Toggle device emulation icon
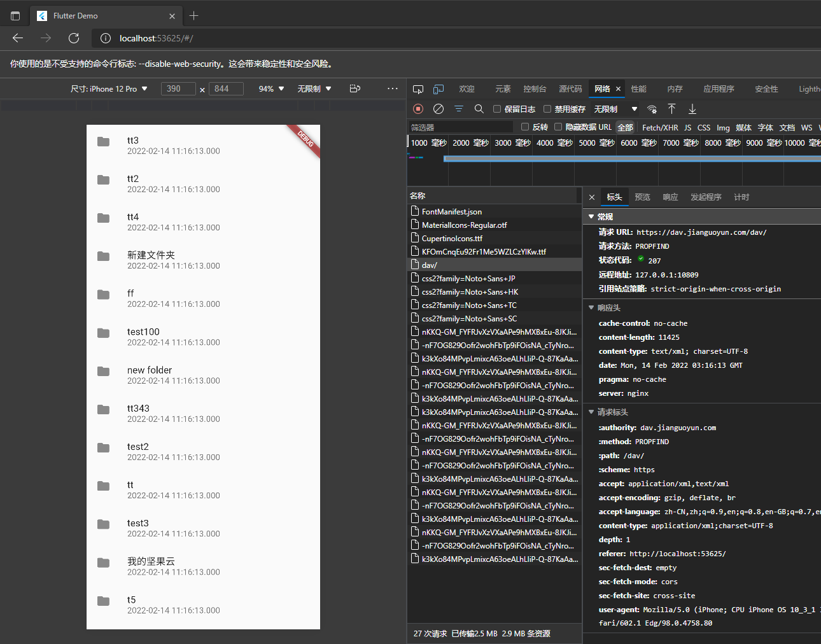The image size is (821, 644). (439, 89)
